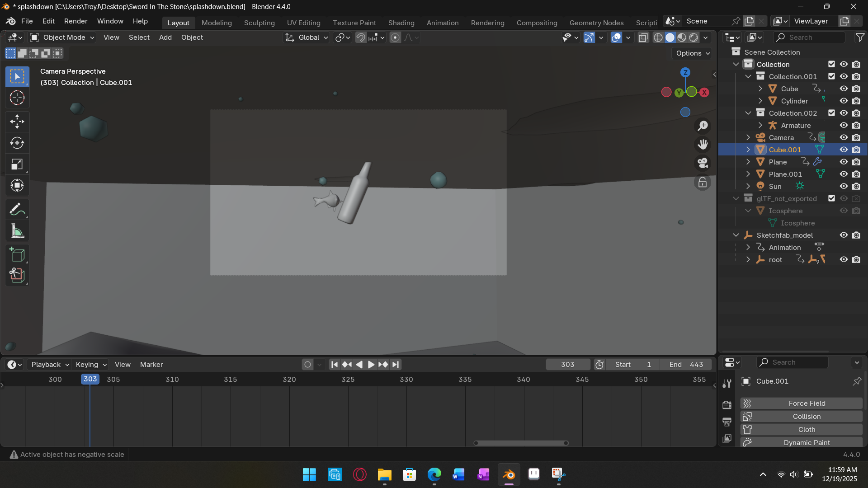Toggle proportional editing button
The image size is (868, 488).
395,38
